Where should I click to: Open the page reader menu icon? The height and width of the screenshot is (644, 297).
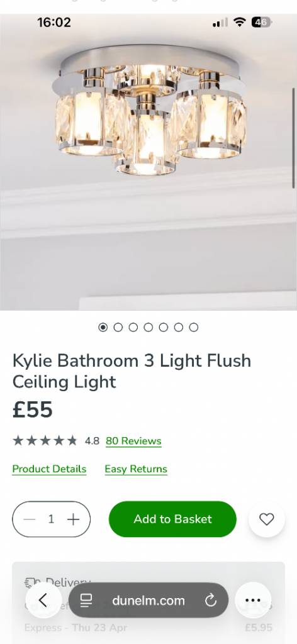click(86, 601)
